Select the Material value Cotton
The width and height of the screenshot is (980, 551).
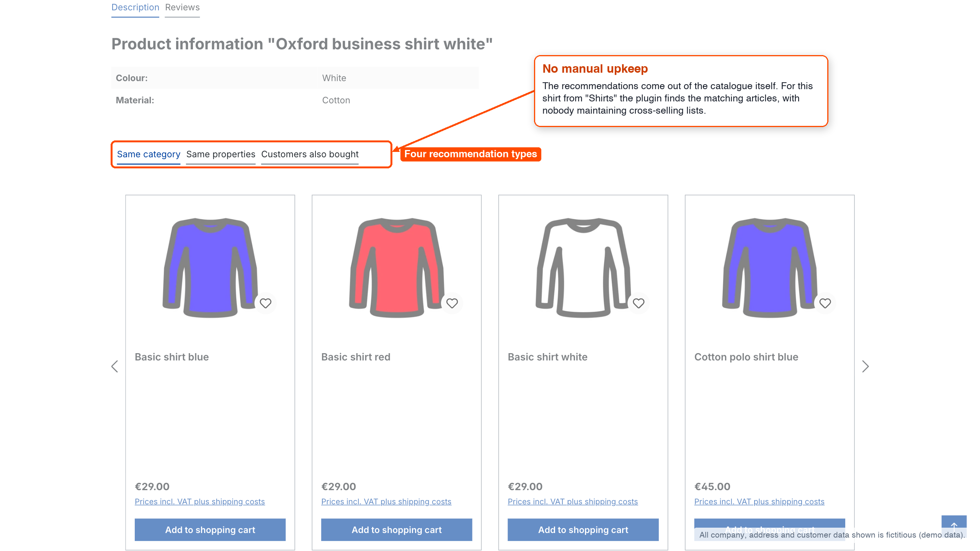[x=336, y=100]
